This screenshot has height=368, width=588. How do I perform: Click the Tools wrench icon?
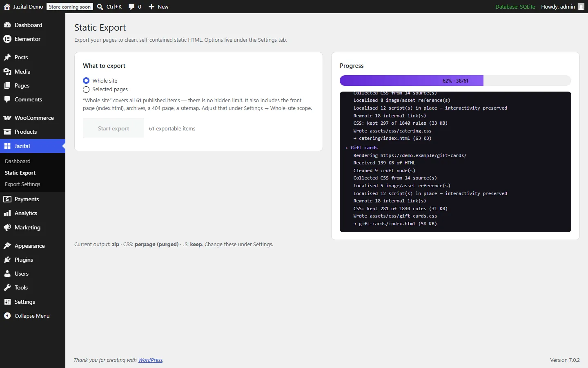[7, 287]
